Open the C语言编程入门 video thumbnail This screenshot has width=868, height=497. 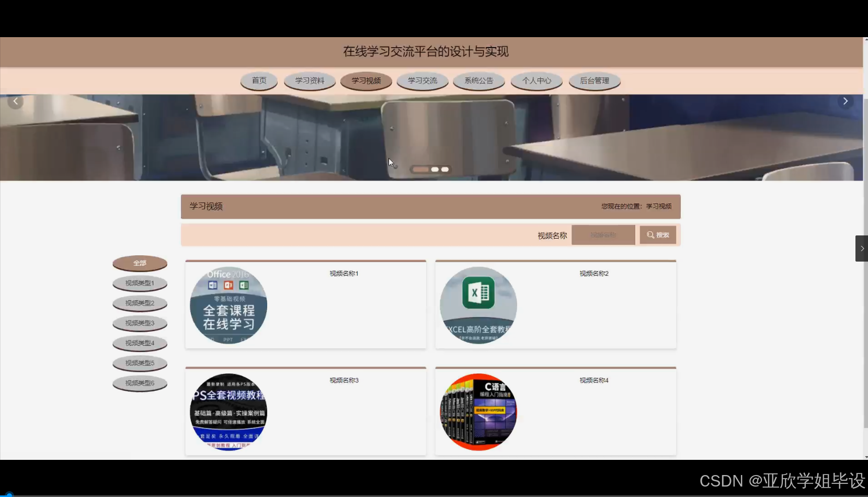coord(477,412)
